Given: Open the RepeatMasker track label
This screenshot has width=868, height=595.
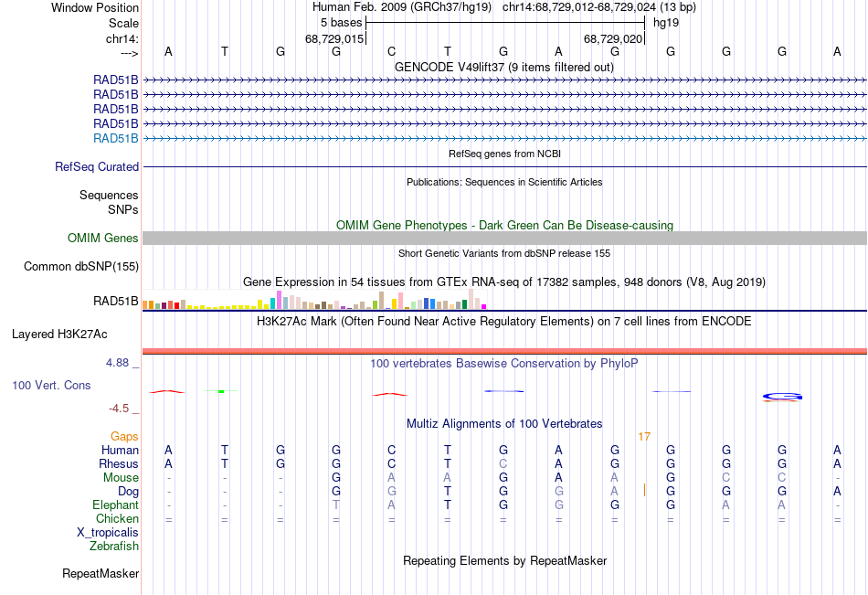Looking at the screenshot, I should 101,573.
